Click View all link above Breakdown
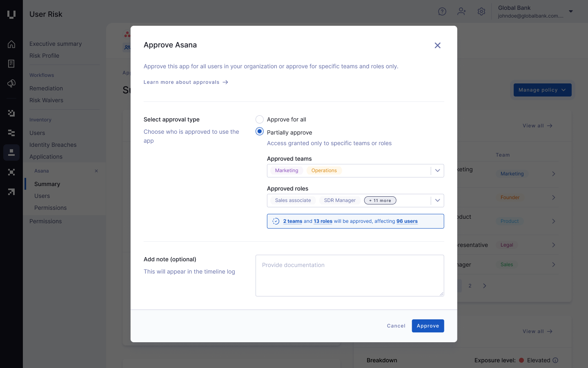This screenshot has width=588, height=368. pos(537,332)
